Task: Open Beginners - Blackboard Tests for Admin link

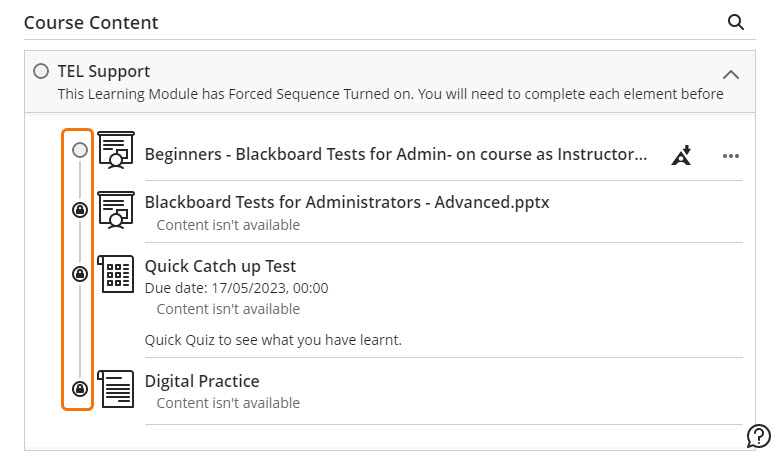Action: [396, 154]
